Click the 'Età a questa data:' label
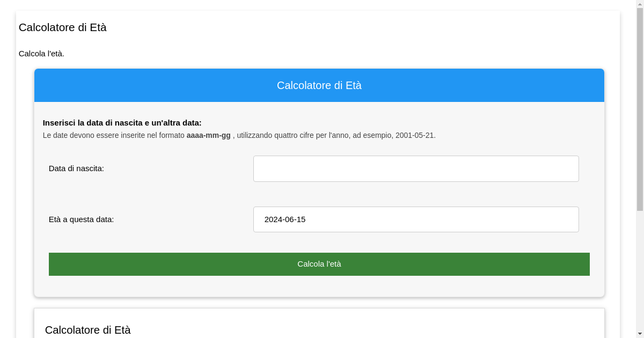 pos(81,219)
